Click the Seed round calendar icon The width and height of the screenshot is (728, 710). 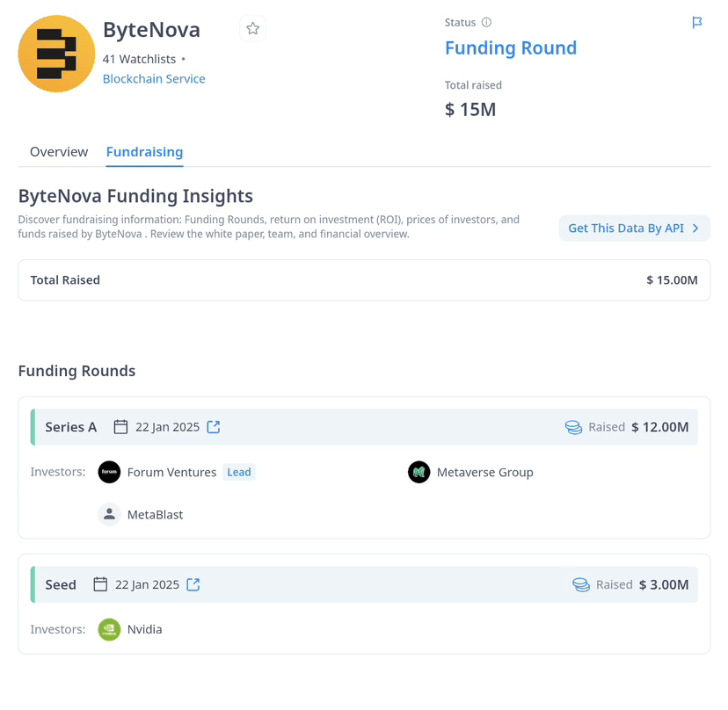point(100,584)
